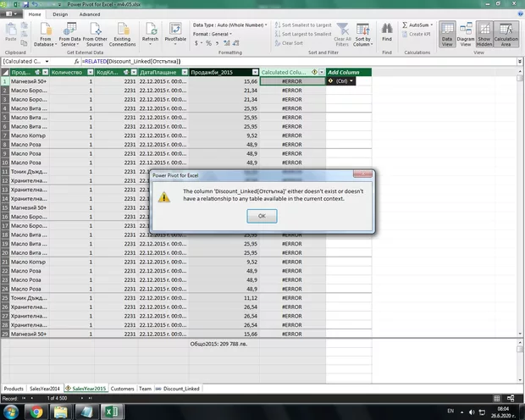This screenshot has height=420, width=525.
Task: Open the Design ribbon tab
Action: [60, 14]
